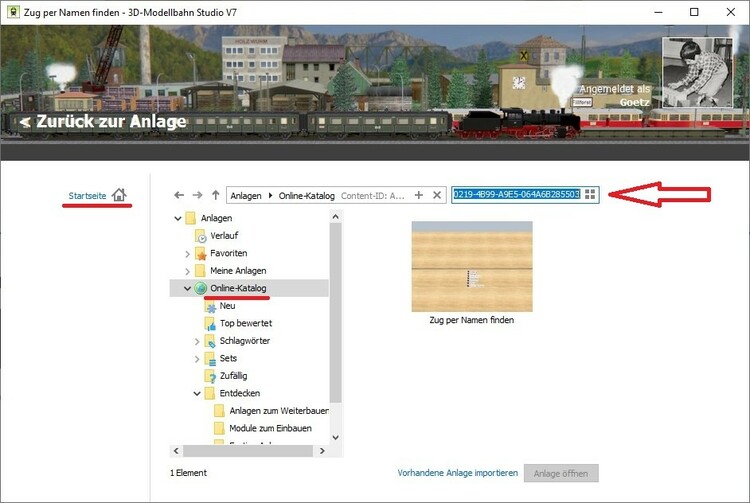The image size is (750, 503).
Task: Click the horizontal tree scrollbar thumb
Action: 248,451
